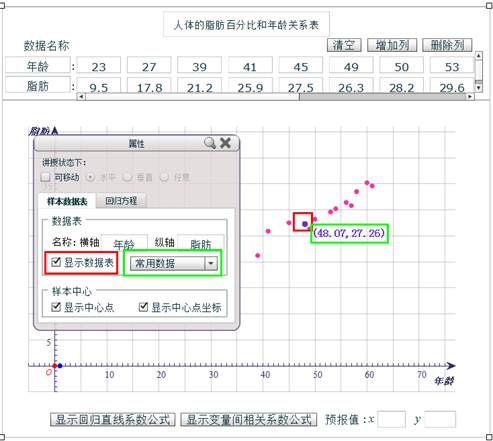Click the red origin point O
Viewport: 493px width, 441px height.
[x=55, y=366]
